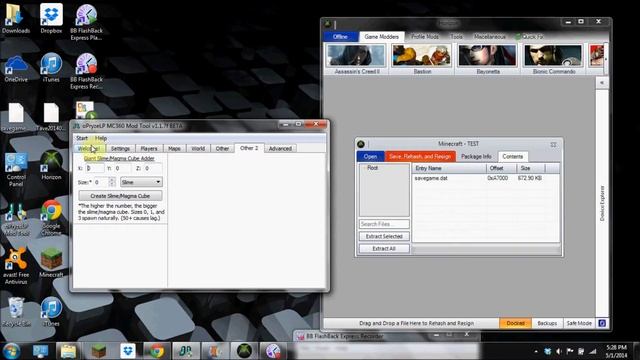Collapse the Device Explorer side arrow
Image resolution: width=640 pixels, height=360 pixels.
(x=602, y=83)
